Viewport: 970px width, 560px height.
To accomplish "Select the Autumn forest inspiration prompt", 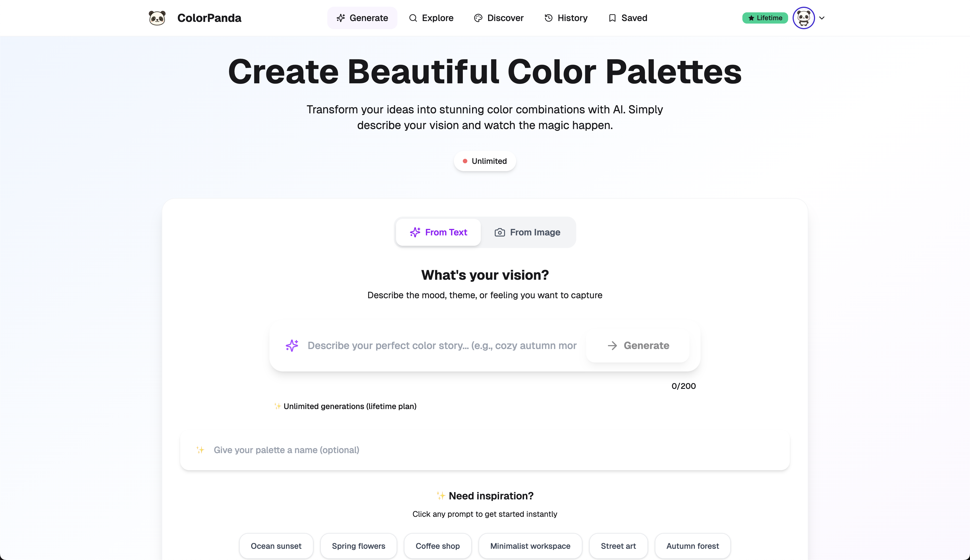I will [x=692, y=546].
